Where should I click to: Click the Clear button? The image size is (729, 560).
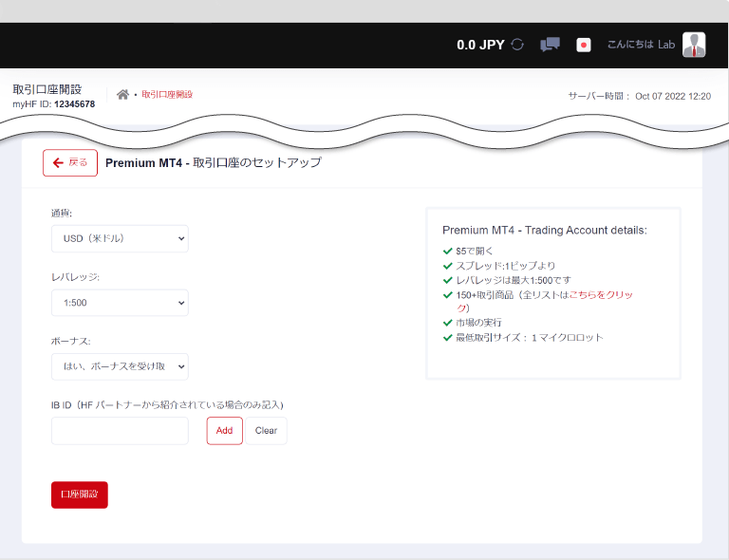266,430
